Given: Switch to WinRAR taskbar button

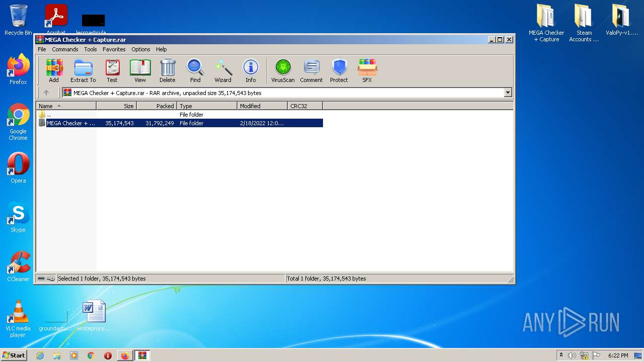Looking at the screenshot, I should [142, 355].
